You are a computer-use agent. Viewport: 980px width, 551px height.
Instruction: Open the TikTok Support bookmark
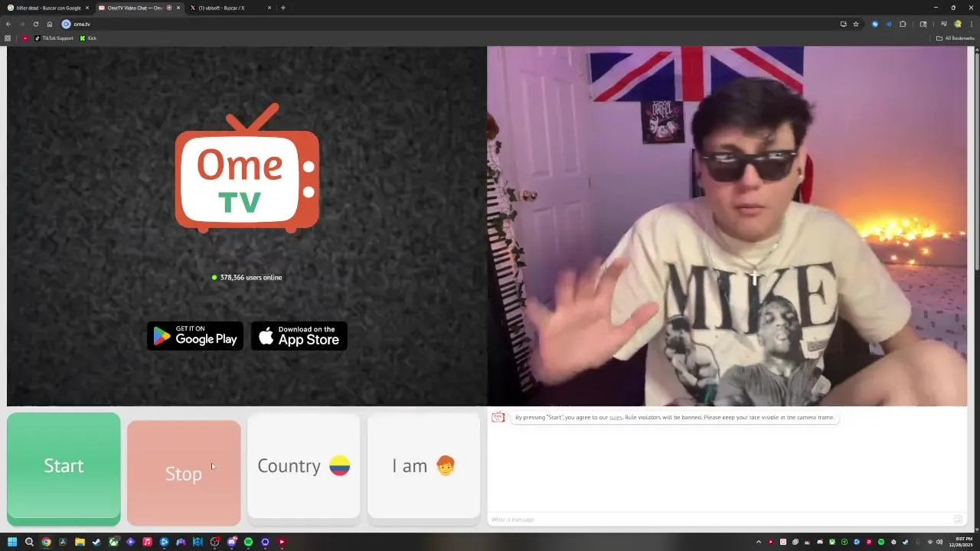point(54,38)
